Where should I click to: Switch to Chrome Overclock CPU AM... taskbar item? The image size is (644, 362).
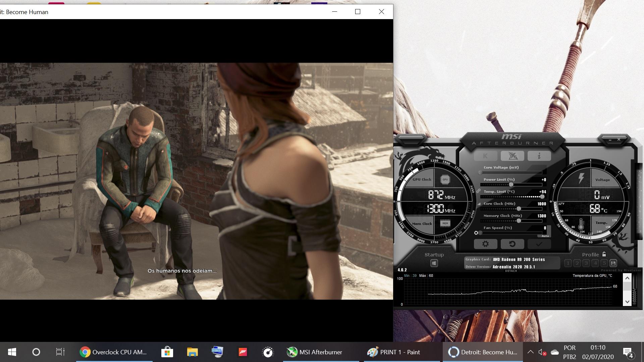pyautogui.click(x=114, y=352)
